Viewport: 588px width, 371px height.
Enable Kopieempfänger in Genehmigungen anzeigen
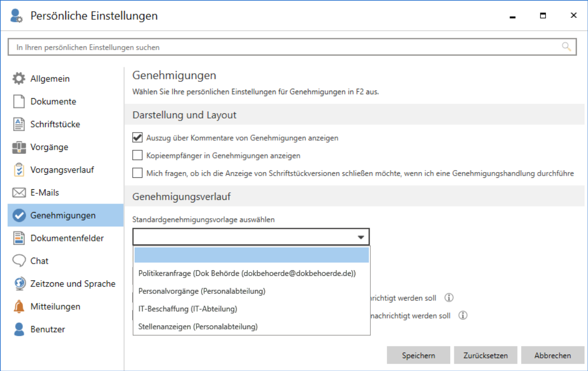point(137,155)
